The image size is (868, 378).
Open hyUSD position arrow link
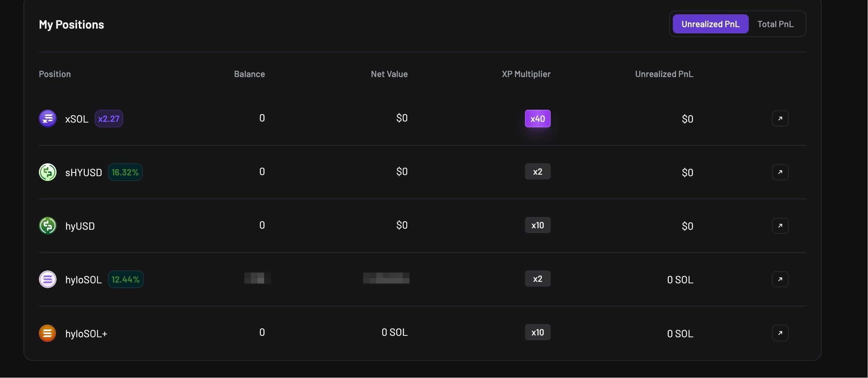coord(780,226)
